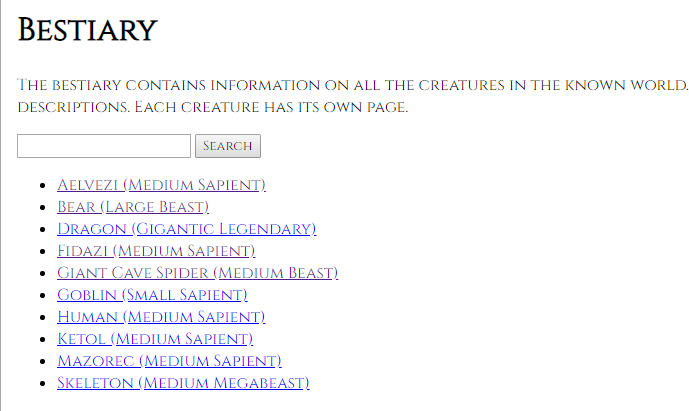
Task: Open the Fidazi (Medium Sapient) link
Action: 156,251
